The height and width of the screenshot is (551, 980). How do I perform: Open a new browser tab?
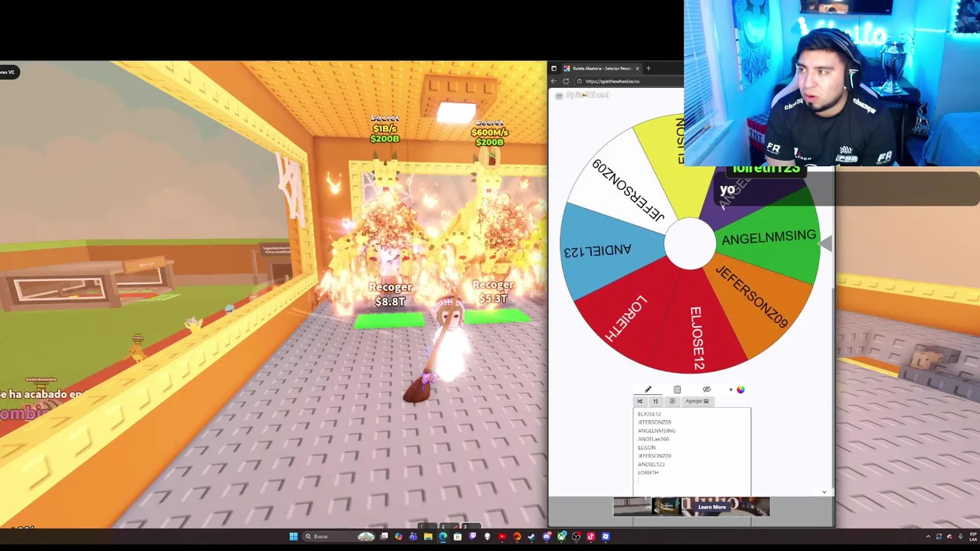648,68
